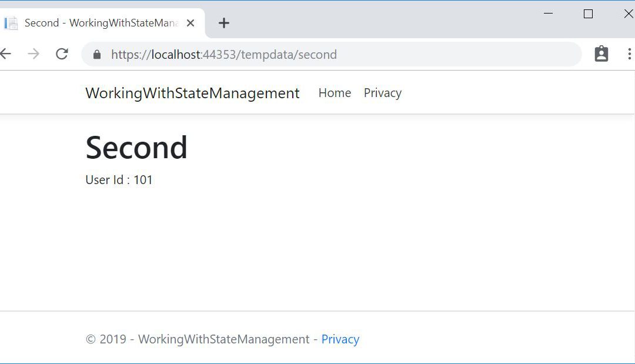Close the browser window
Viewport: 635px width, 364px height.
tap(627, 14)
